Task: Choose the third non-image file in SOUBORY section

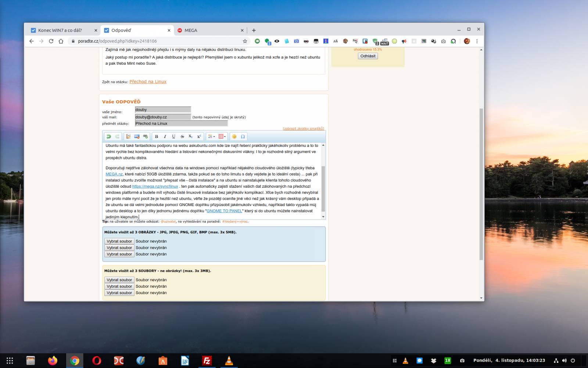Action: tap(119, 293)
